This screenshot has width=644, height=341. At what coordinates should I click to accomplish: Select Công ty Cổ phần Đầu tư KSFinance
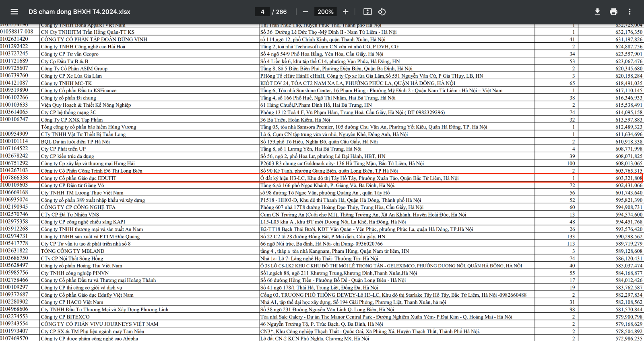tap(78, 91)
